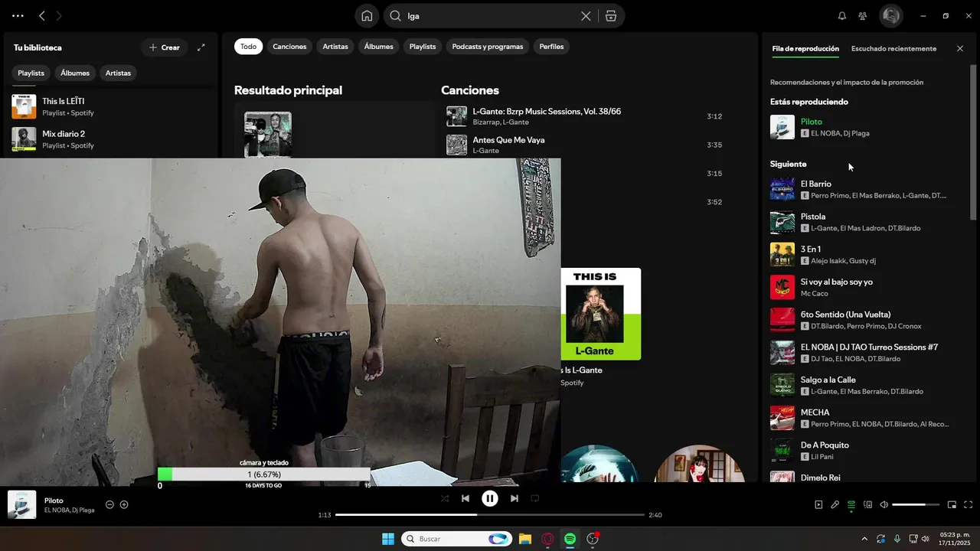This screenshot has width=980, height=551.
Task: Open Mc Caco artist link in queue
Action: pyautogui.click(x=814, y=294)
